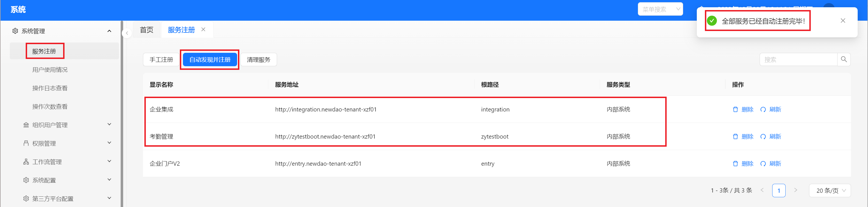Close the 服务注册 tab
Screen dimensions: 868x207
203,29
